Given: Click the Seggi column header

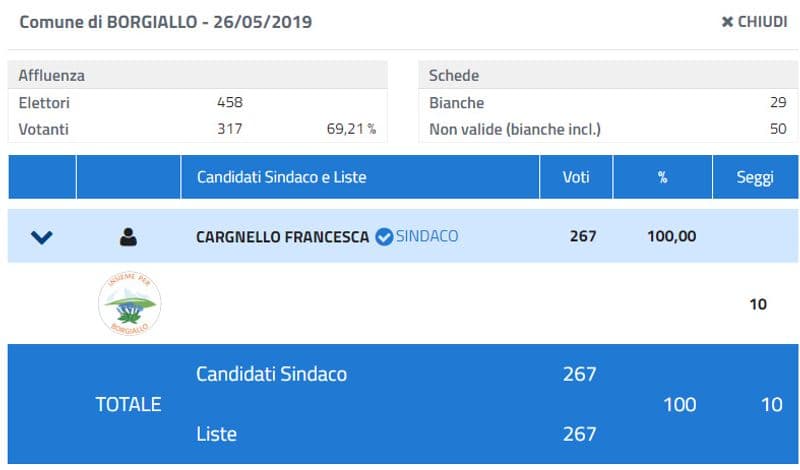Looking at the screenshot, I should (x=755, y=177).
